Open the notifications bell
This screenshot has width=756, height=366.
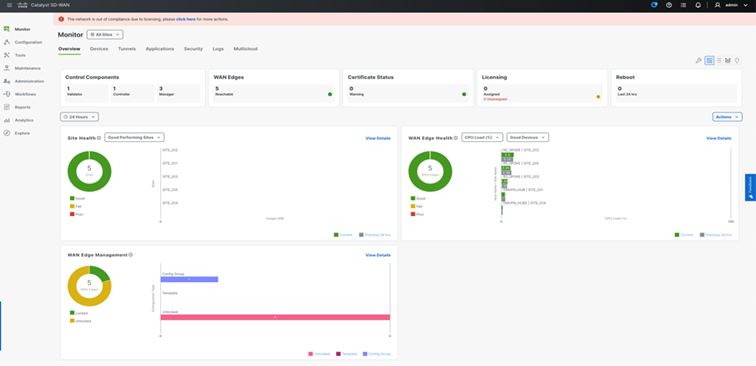[698, 5]
